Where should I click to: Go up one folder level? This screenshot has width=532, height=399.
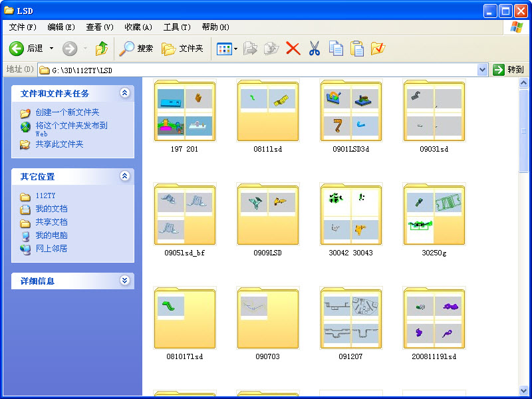click(101, 49)
